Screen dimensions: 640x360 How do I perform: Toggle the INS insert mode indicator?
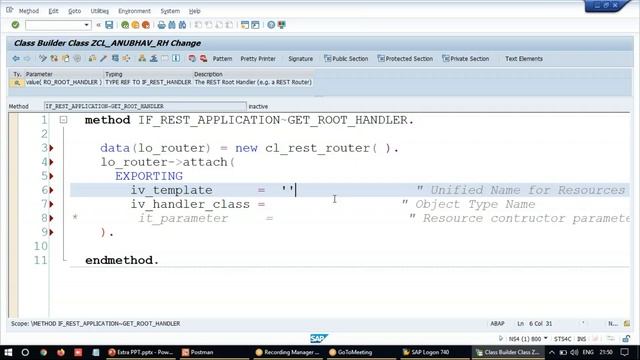tap(582, 339)
